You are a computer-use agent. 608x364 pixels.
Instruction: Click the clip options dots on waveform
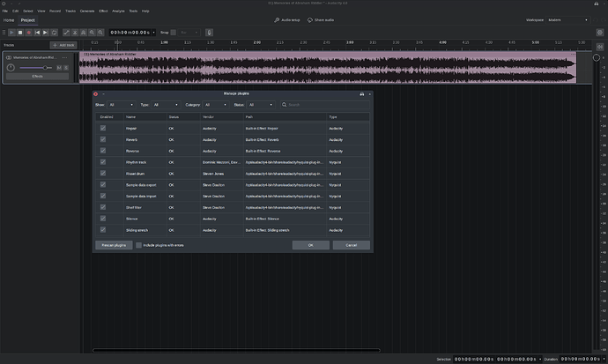pos(573,55)
